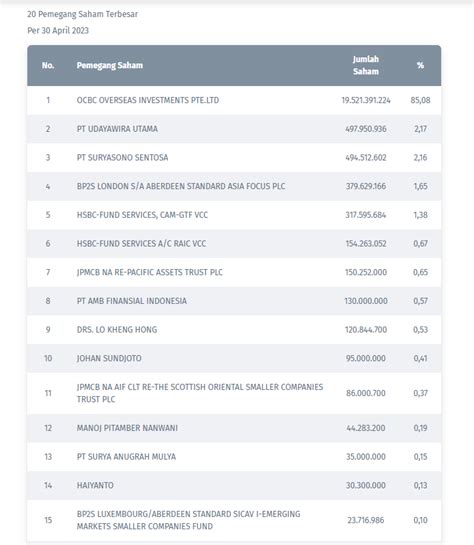Click the PT SURYASONO SENTOSA shareholder name
Image resolution: width=474 pixels, height=545 pixels.
tap(122, 157)
